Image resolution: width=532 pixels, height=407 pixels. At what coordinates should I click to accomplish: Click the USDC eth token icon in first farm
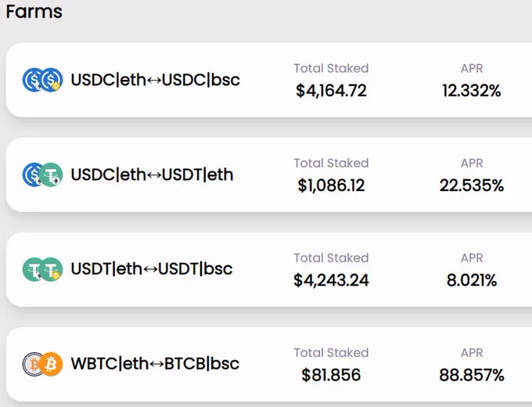pos(33,80)
